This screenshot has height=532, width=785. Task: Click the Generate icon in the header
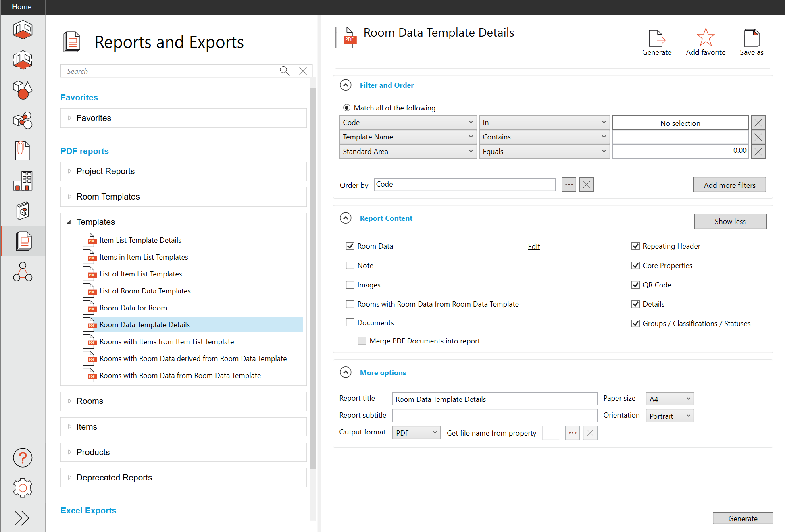656,39
